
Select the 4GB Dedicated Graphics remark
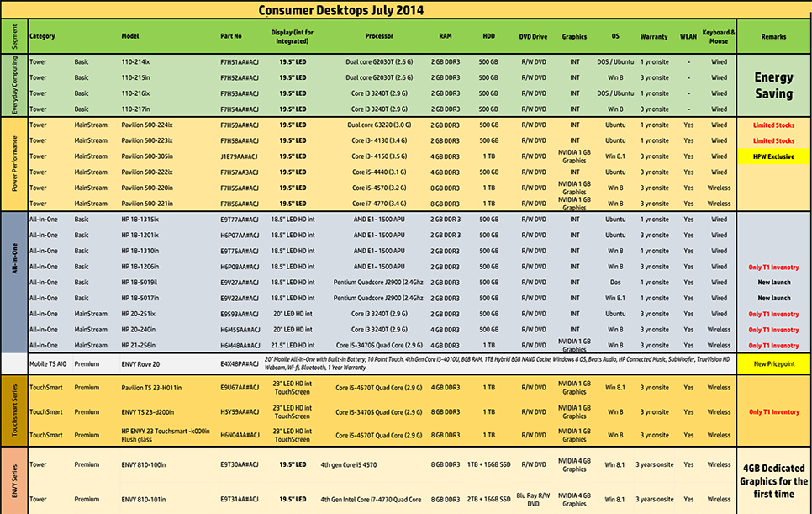773,481
